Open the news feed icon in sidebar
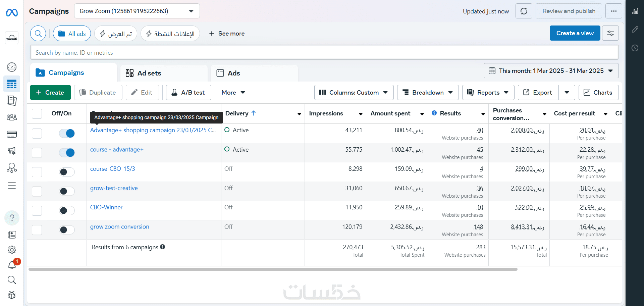 (x=12, y=235)
